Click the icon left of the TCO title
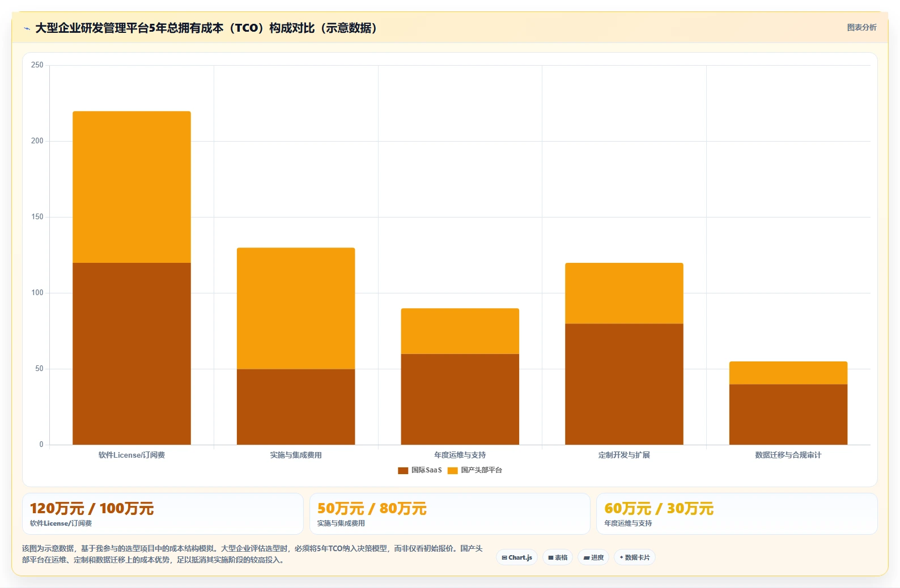 pyautogui.click(x=27, y=28)
